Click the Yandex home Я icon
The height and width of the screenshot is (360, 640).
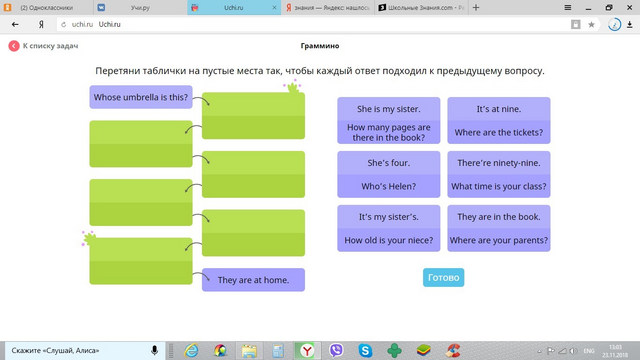(x=41, y=24)
